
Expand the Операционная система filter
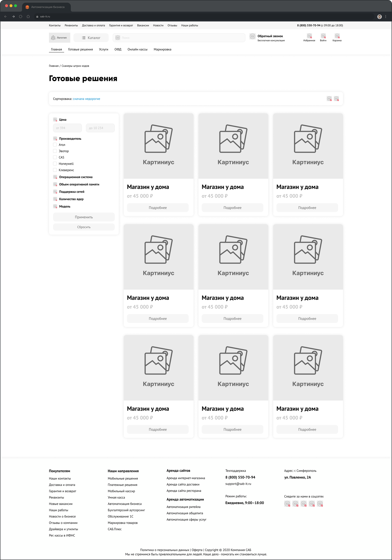76,177
